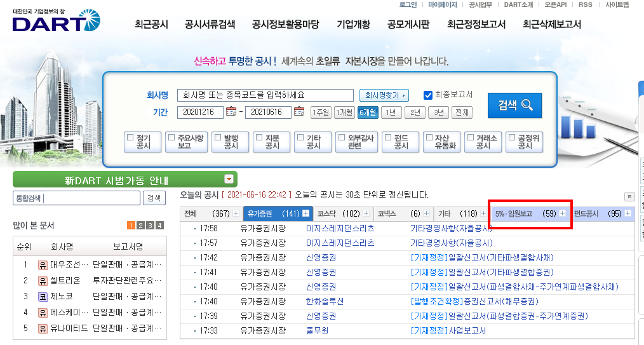Click the list view icon right of 오늘의 공시
Screen dimensions: 644x345
(629, 197)
